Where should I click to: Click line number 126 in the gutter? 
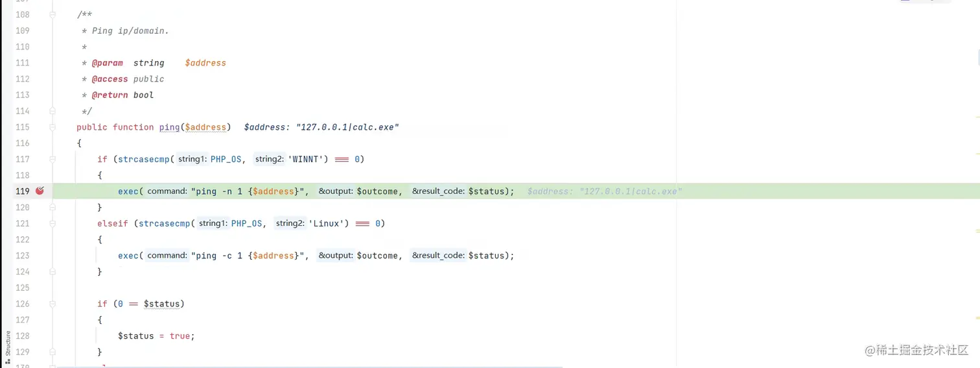[22, 304]
